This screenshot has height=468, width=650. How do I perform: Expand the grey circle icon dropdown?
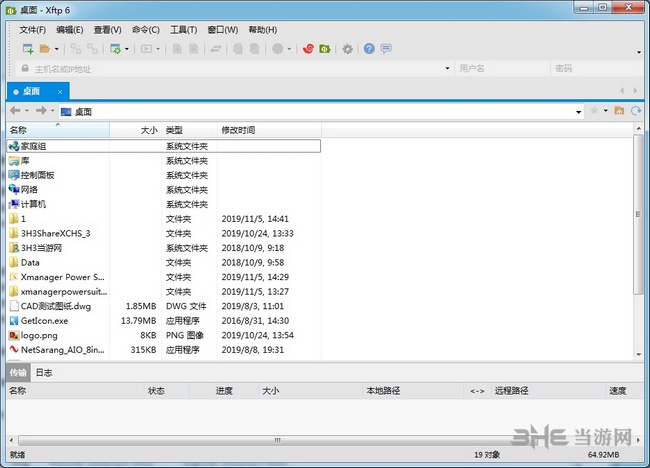(x=289, y=49)
